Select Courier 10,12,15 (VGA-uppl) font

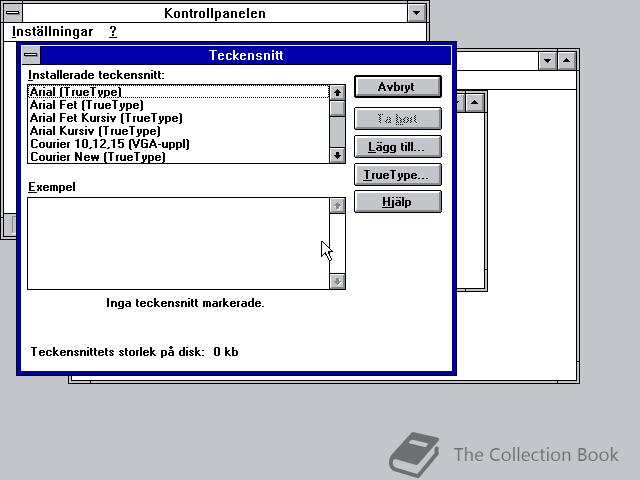pos(178,144)
